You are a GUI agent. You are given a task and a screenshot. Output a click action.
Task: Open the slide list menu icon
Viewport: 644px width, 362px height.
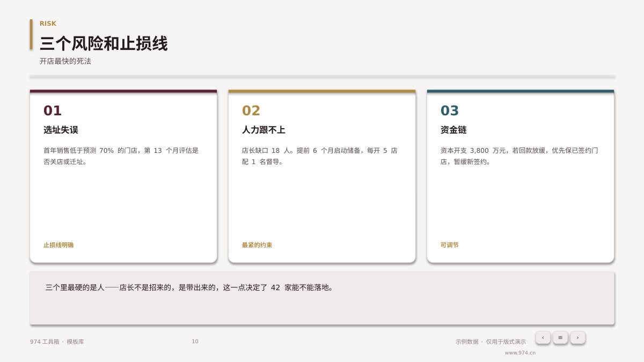point(560,337)
